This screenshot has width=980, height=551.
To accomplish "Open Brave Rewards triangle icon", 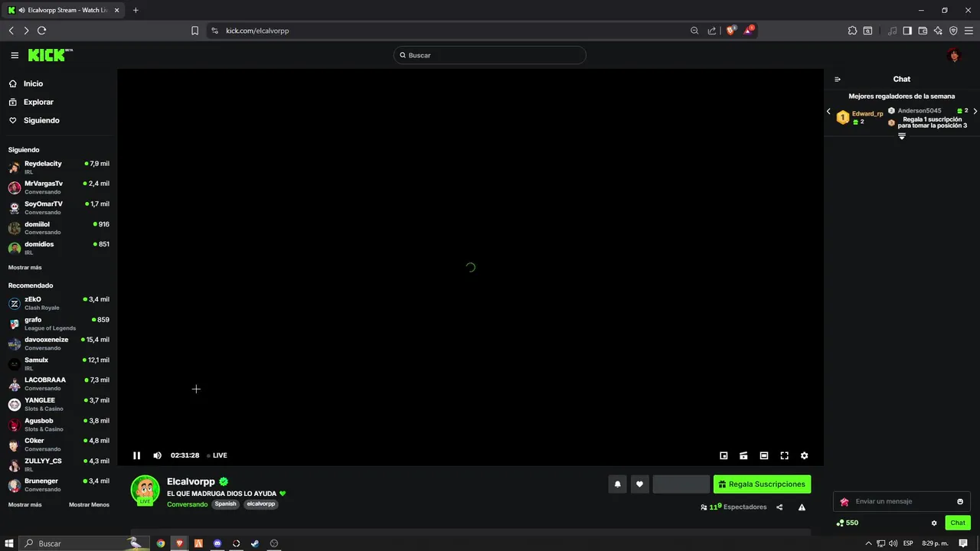I will [x=748, y=31].
